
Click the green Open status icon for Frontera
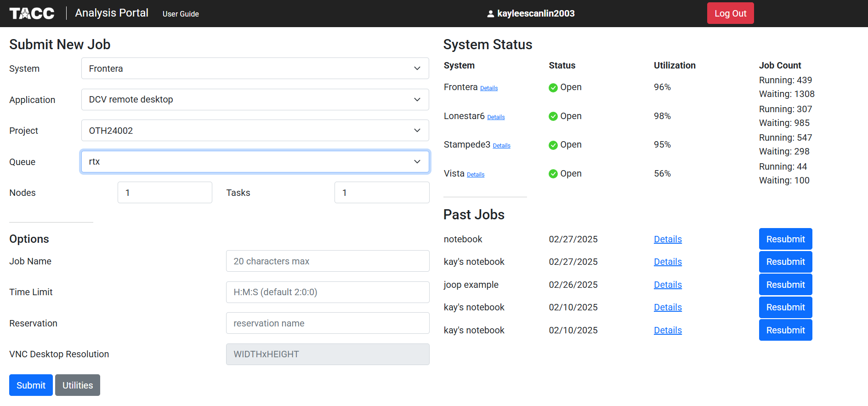click(x=553, y=87)
